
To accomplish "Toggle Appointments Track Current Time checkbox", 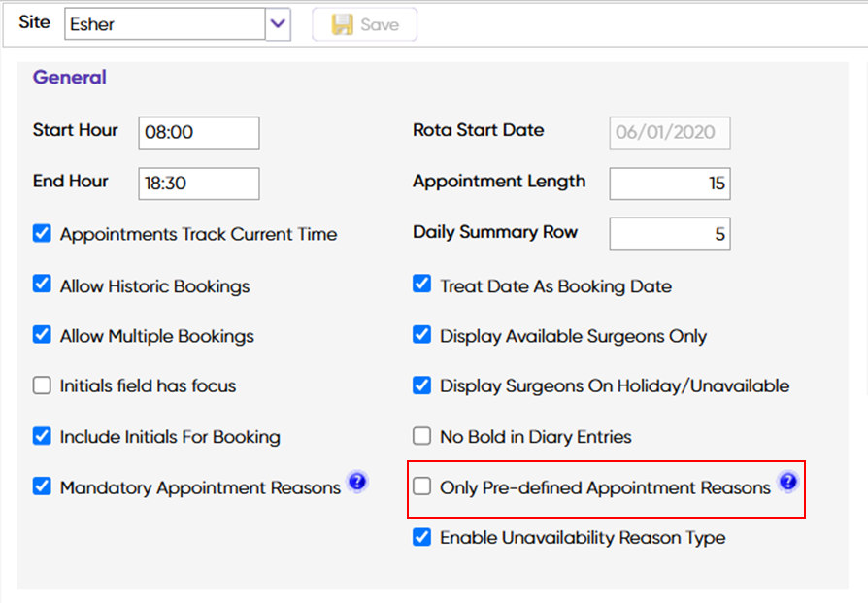I will click(42, 234).
